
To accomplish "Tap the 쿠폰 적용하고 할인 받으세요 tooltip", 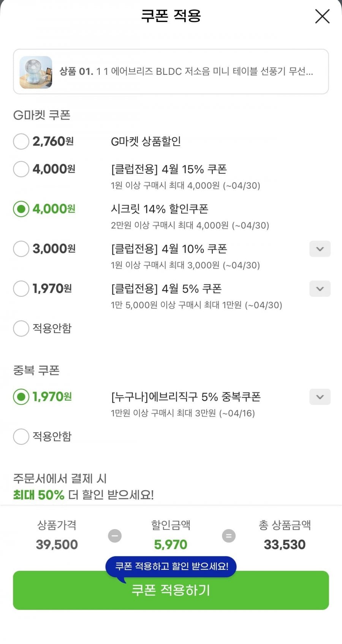I will [x=171, y=567].
